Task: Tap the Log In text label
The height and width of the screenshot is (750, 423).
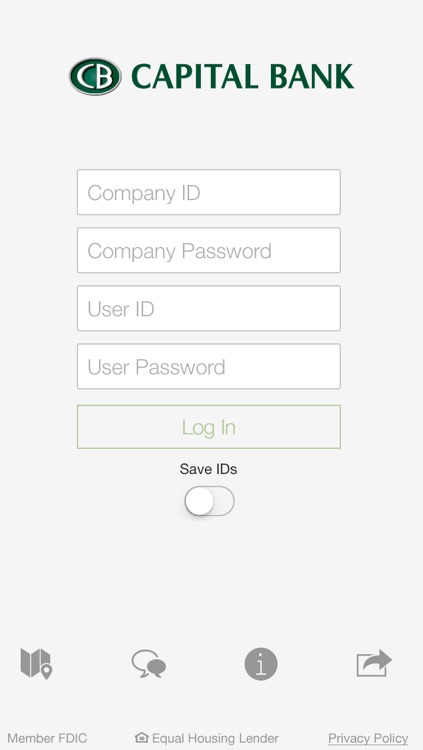Action: click(209, 428)
